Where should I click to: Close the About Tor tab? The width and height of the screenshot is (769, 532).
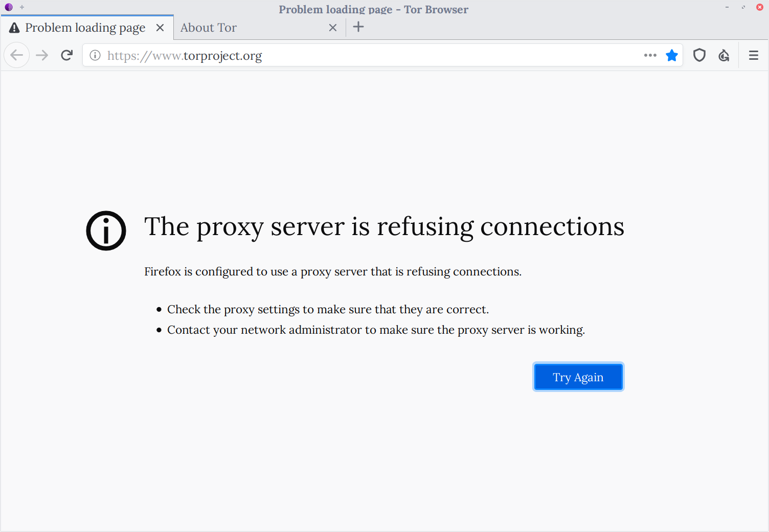click(x=333, y=28)
